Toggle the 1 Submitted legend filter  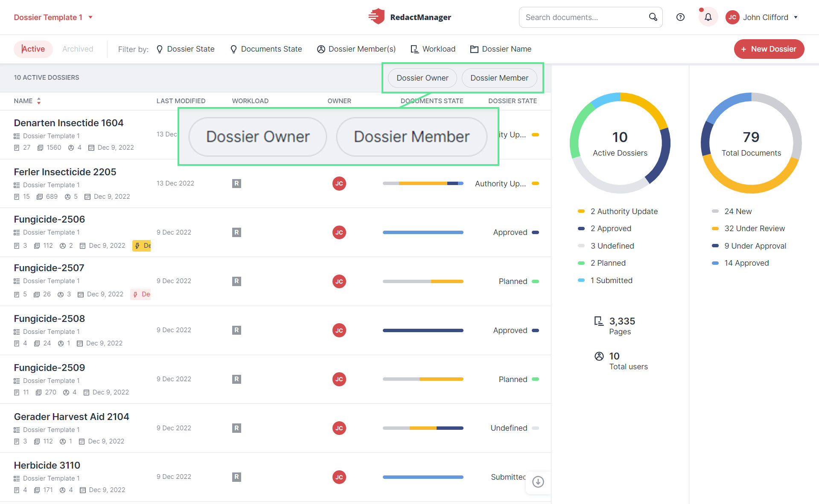605,281
